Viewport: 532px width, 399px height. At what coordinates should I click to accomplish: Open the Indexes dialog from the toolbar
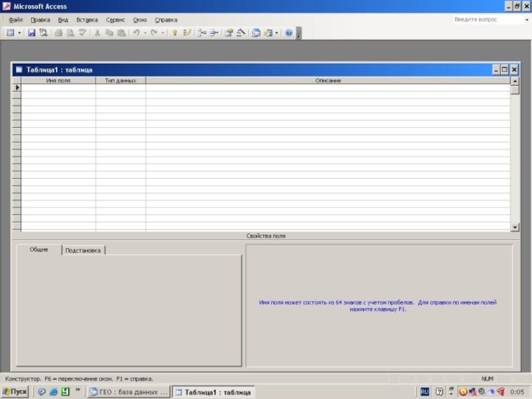[187, 33]
